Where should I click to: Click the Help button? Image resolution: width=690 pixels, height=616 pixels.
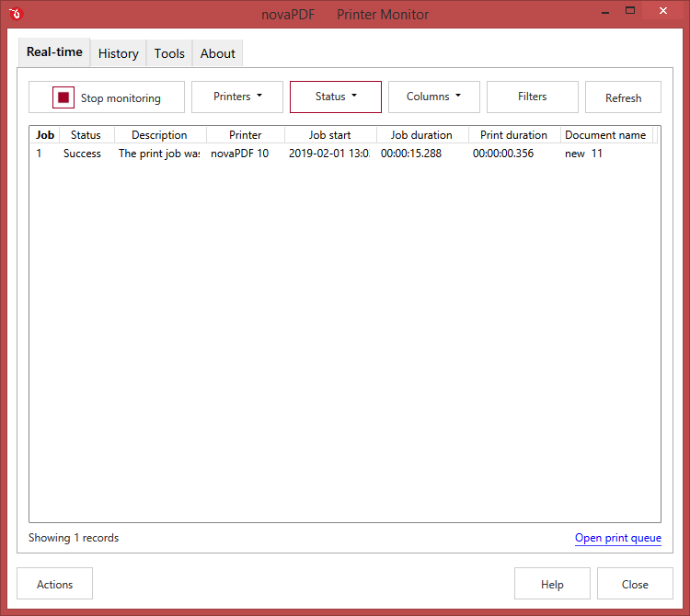point(552,584)
